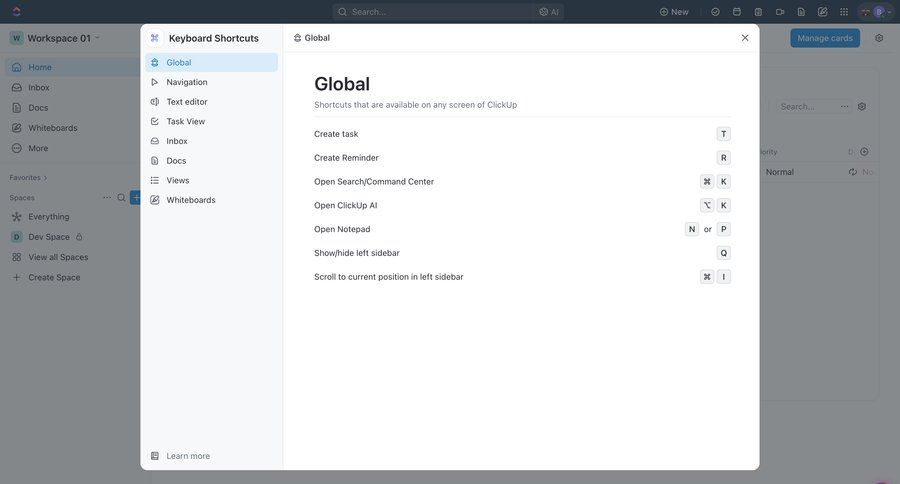This screenshot has width=900, height=484.
Task: Open the Learn more link
Action: (x=188, y=456)
